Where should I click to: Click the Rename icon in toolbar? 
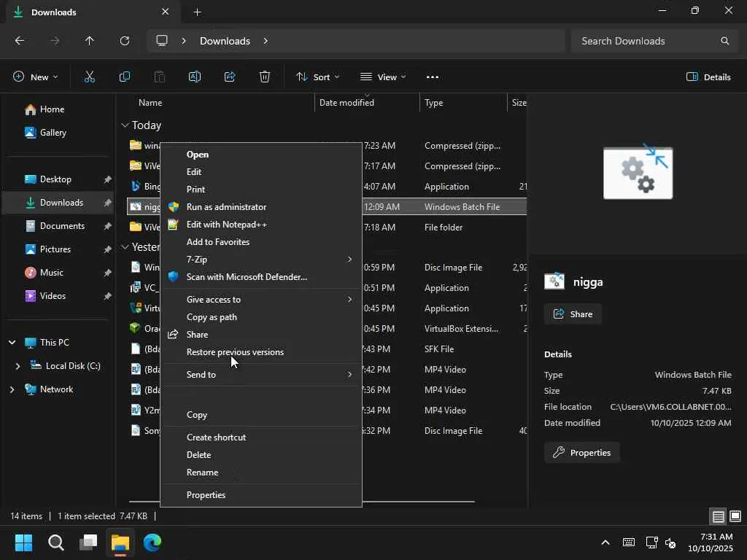tap(195, 77)
